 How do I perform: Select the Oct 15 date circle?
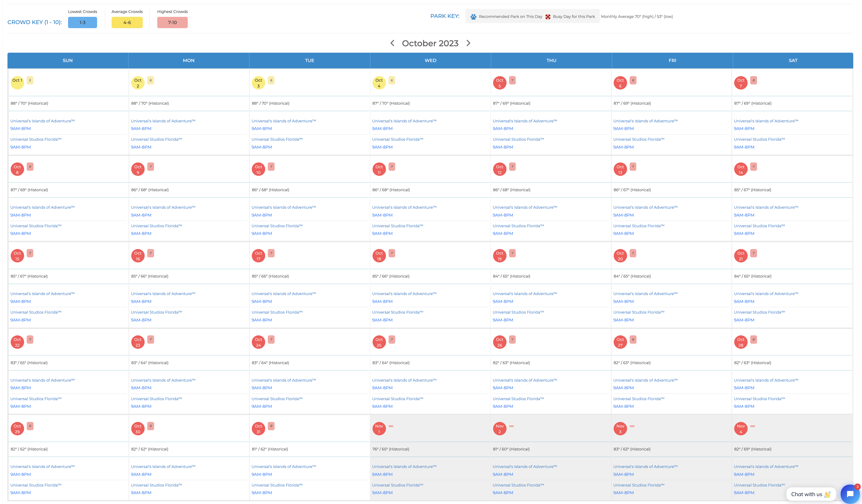pos(17,256)
